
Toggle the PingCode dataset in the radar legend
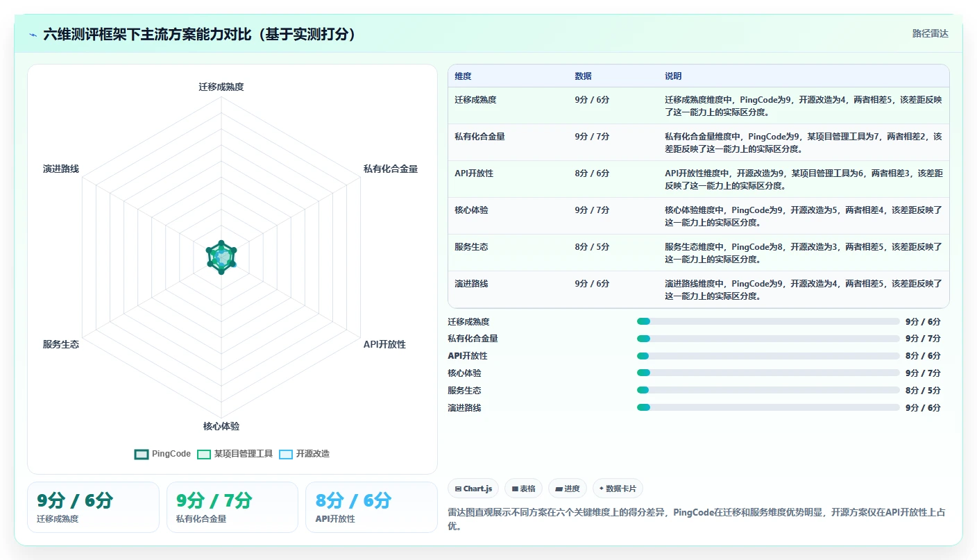162,454
